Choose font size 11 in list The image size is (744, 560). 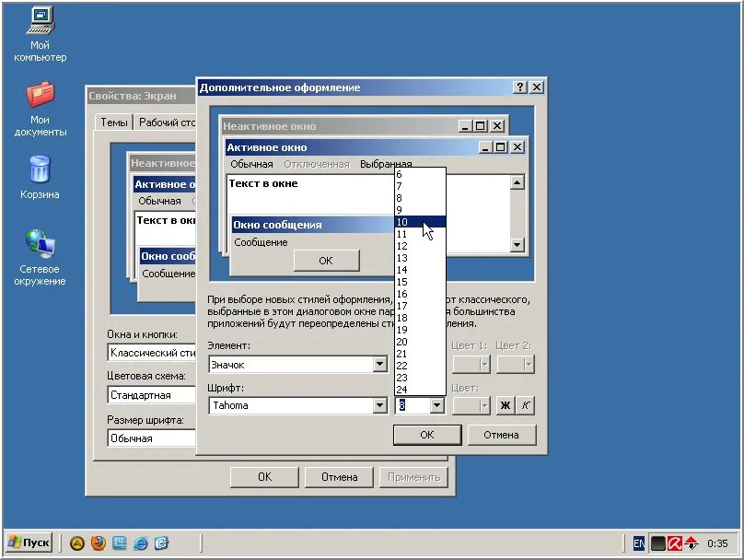point(420,234)
